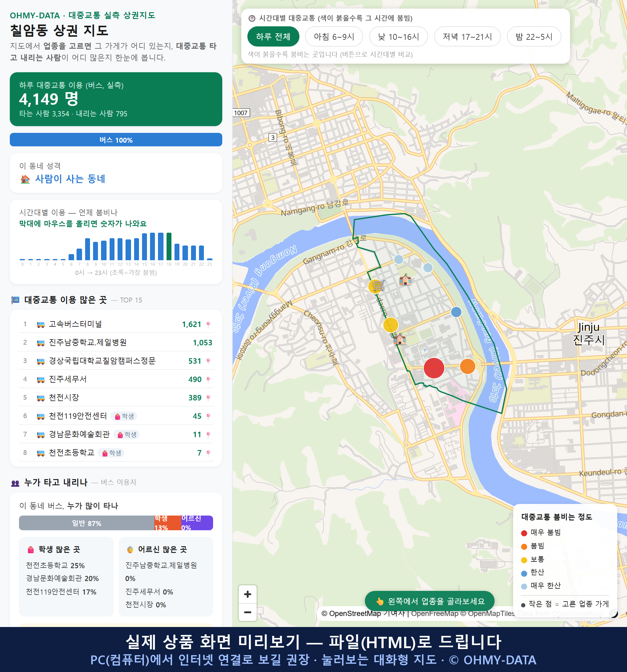Click the bus icon beside 천전초등학교
The width and height of the screenshot is (627, 672).
point(40,453)
